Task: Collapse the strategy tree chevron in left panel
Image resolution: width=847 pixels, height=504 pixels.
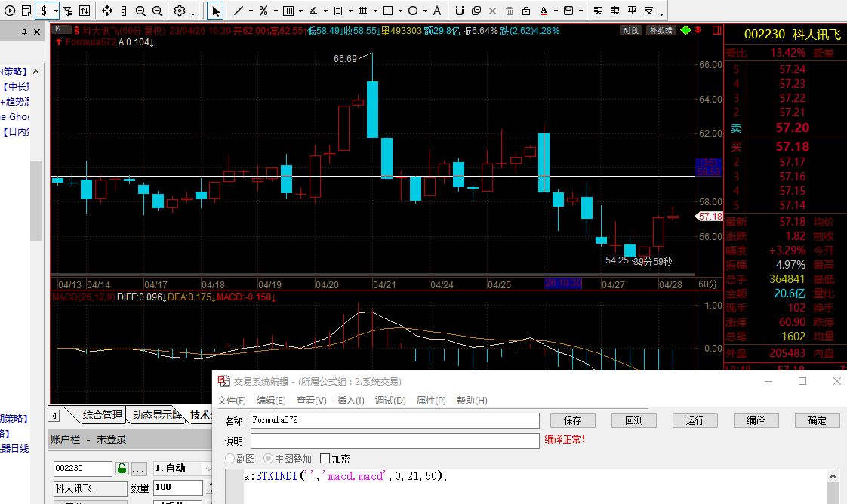Action: [x=35, y=71]
